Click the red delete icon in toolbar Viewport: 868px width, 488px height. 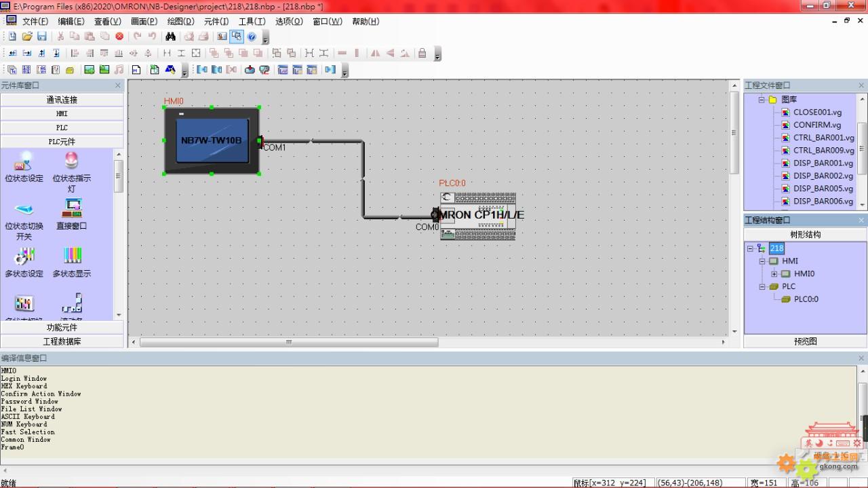pyautogui.click(x=119, y=36)
